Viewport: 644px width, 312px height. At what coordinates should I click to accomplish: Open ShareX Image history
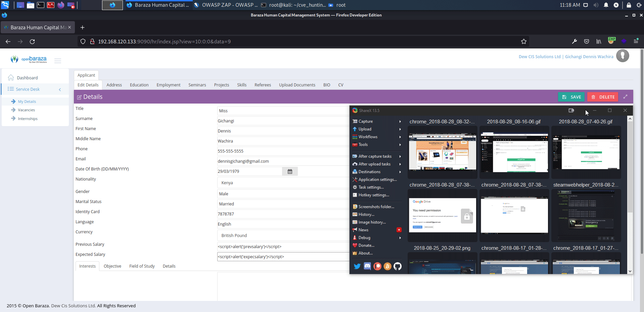(x=377, y=222)
